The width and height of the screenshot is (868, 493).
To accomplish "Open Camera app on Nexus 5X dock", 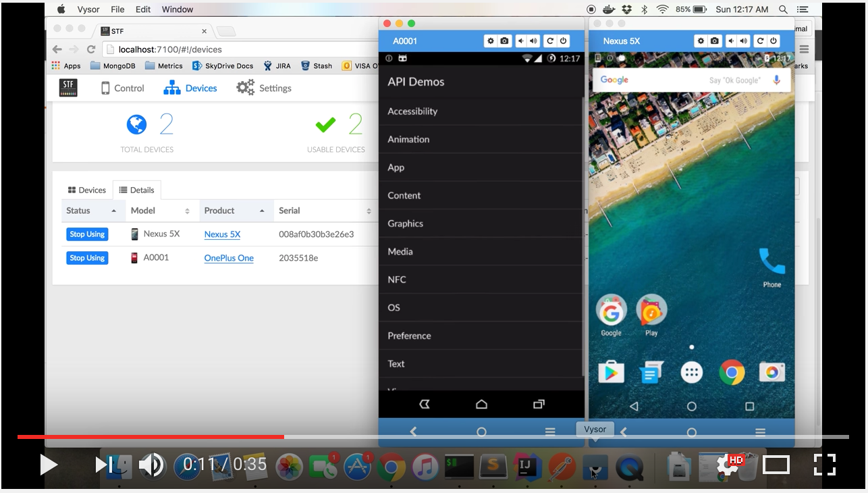I will pyautogui.click(x=772, y=372).
